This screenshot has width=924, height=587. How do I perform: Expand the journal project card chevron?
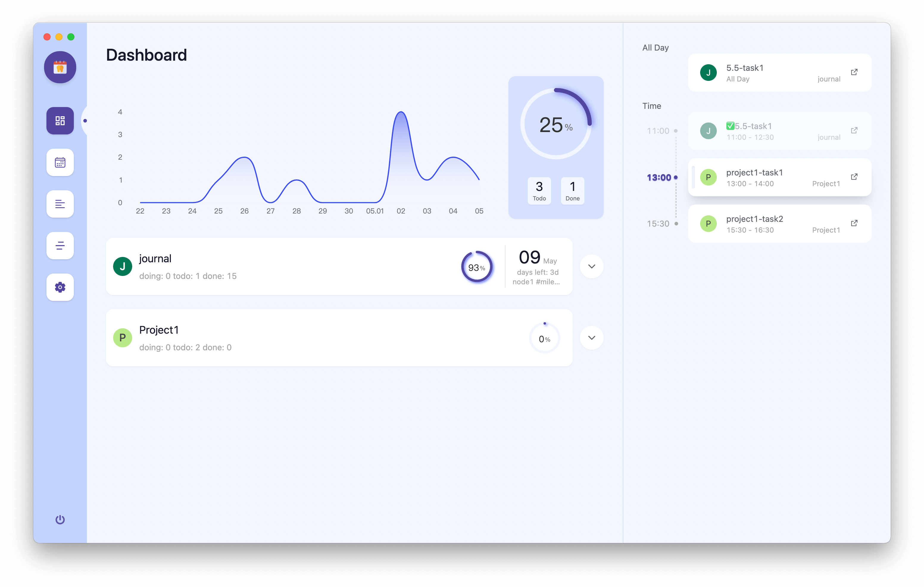(x=591, y=266)
